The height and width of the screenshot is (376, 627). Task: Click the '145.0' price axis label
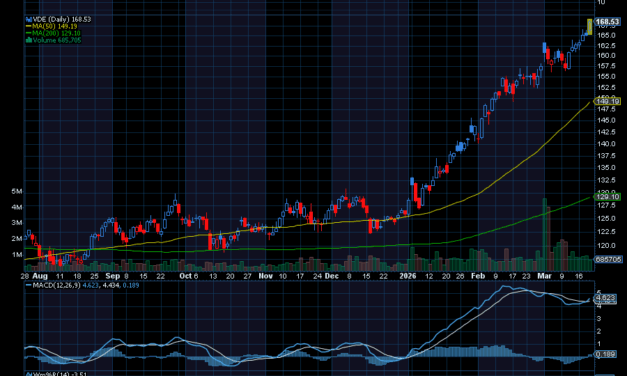(607, 120)
